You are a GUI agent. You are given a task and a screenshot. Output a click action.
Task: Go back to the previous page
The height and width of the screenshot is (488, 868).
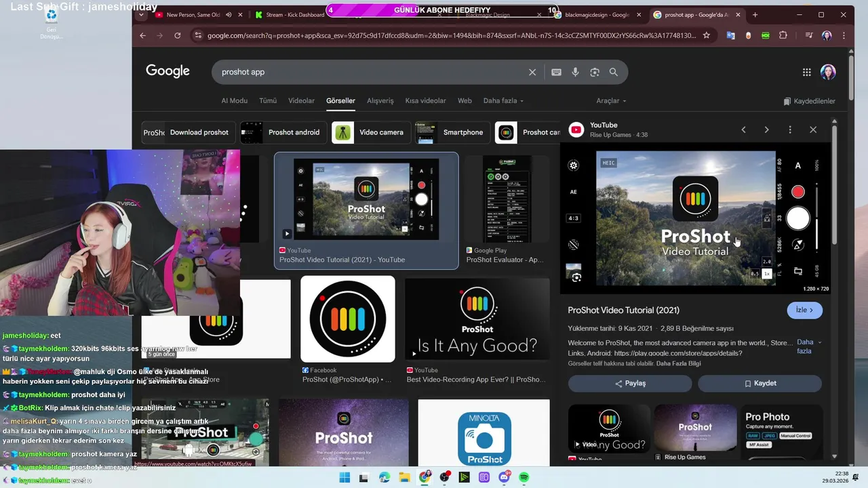tap(142, 35)
